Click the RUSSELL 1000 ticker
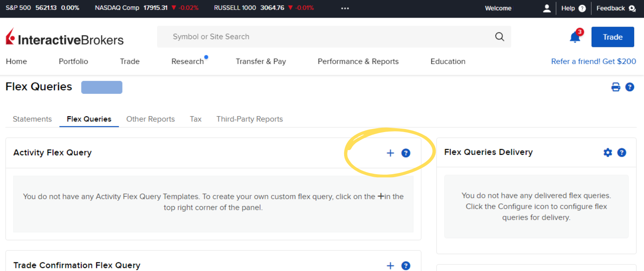 264,8
